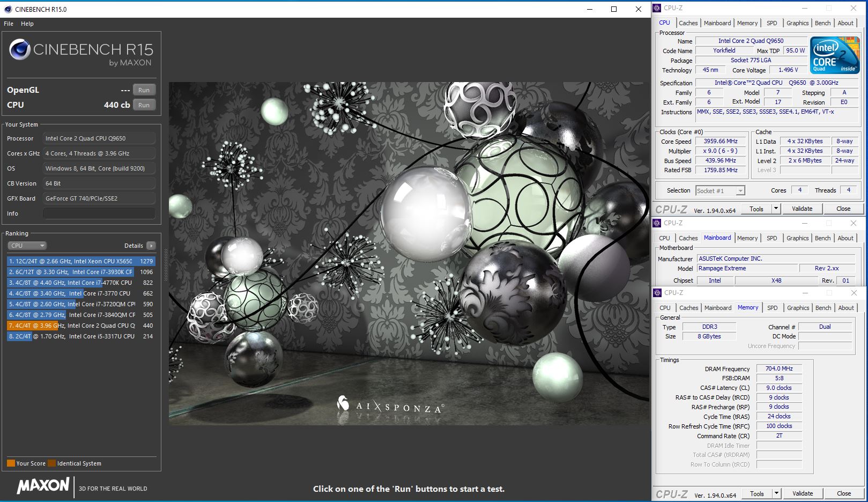868x502 pixels.
Task: Run the OpenGL benchmark test
Action: point(144,90)
